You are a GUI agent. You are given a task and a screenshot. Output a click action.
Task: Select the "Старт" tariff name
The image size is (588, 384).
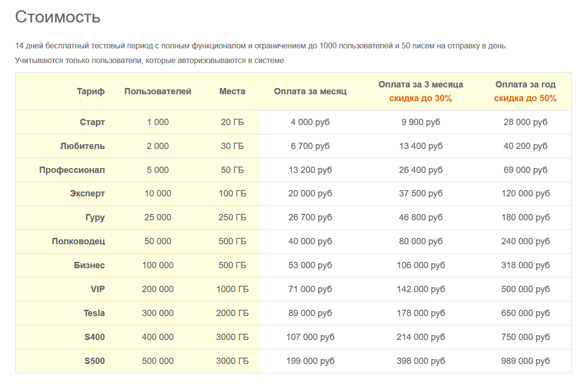[x=92, y=122]
